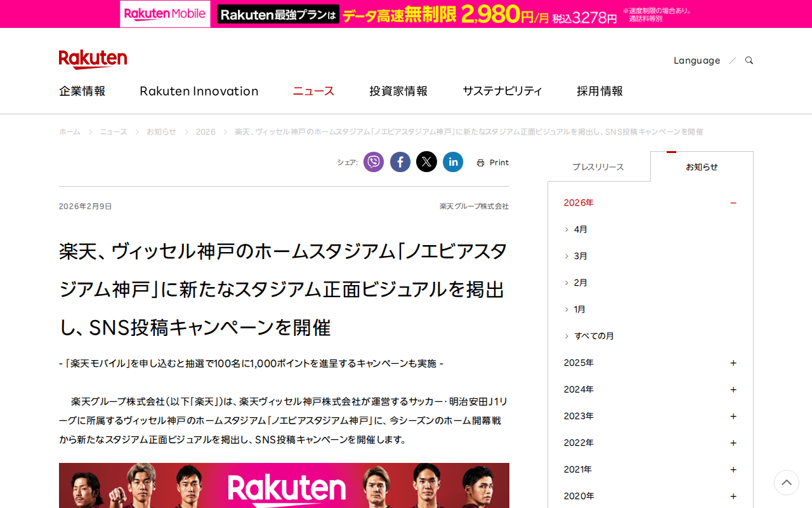Viewport: 812px width, 508px height.
Task: Click the Rakuten logo in the header
Action: 93,59
